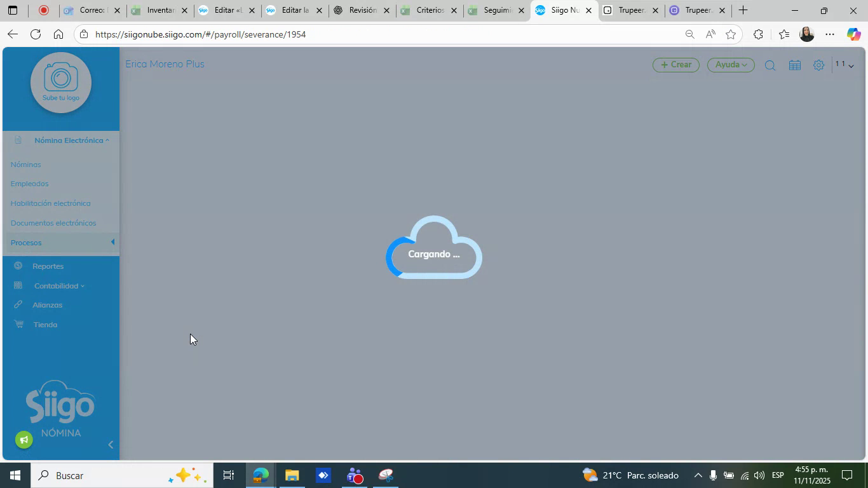
Task: Open Microsoft Teams from taskbar
Action: [x=355, y=475]
